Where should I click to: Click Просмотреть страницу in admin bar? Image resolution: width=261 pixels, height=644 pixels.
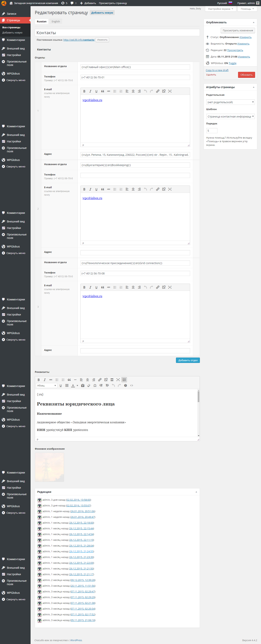tap(113, 3)
